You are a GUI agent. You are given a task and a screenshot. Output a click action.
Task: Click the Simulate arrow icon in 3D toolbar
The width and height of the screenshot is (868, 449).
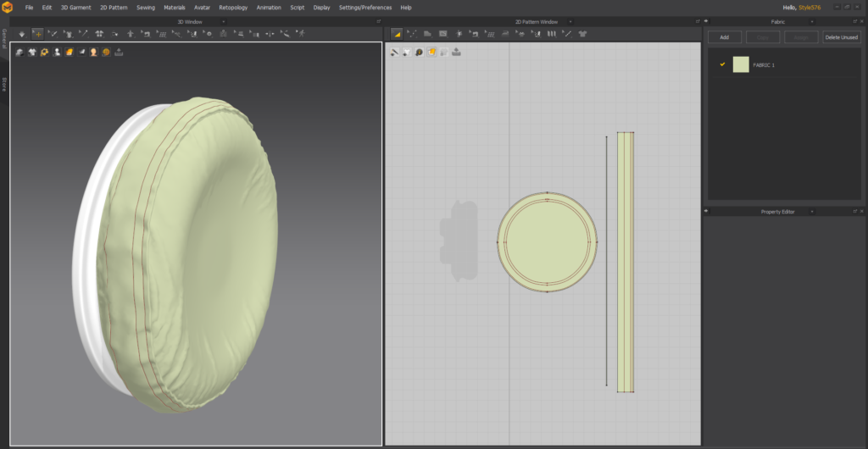tap(22, 34)
